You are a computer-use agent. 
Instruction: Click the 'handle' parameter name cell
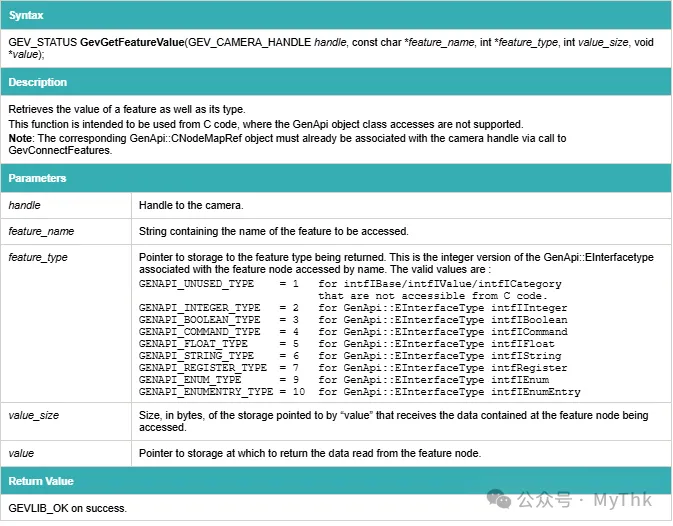[x=66, y=205]
